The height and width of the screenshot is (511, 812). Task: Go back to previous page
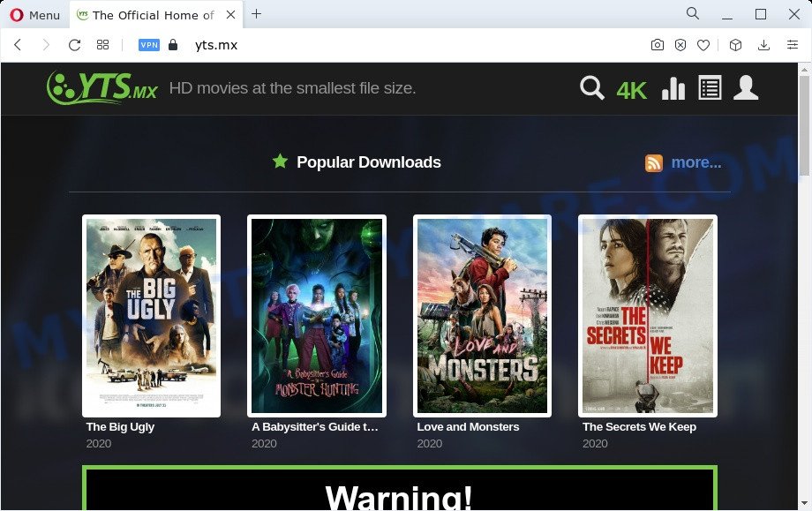pyautogui.click(x=19, y=44)
